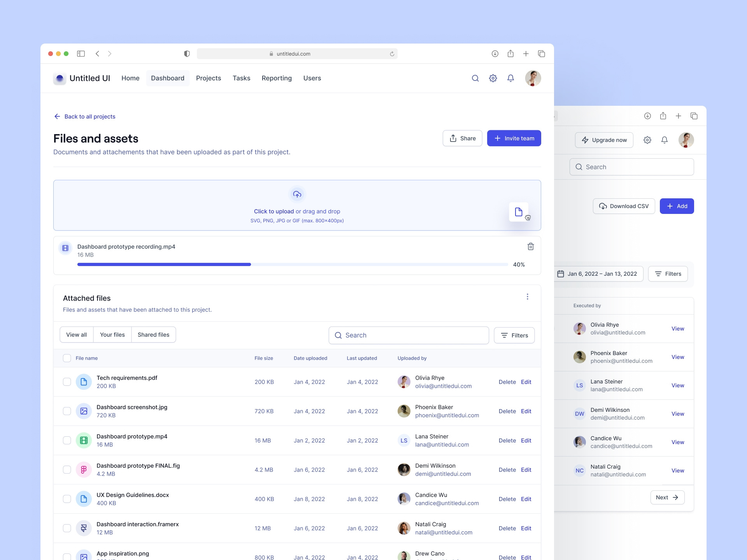Go to Reporting in the navigation
This screenshot has height=560, width=747.
(277, 78)
